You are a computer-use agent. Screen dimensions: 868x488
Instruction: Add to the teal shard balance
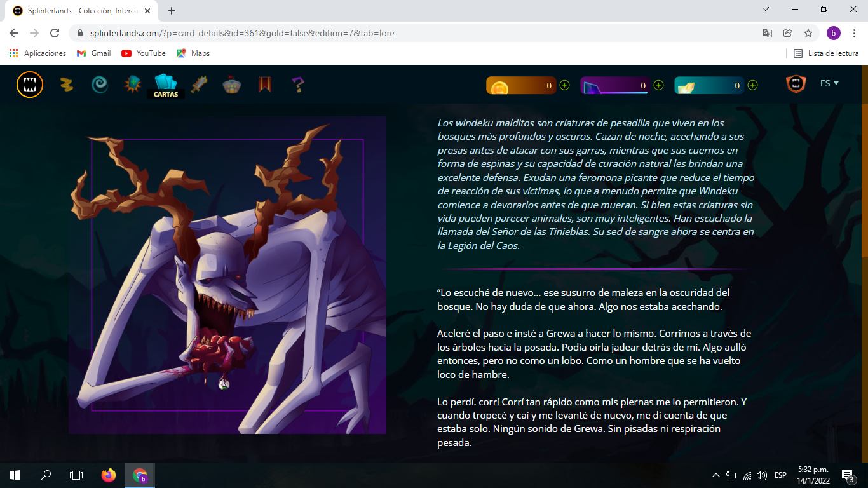point(753,85)
